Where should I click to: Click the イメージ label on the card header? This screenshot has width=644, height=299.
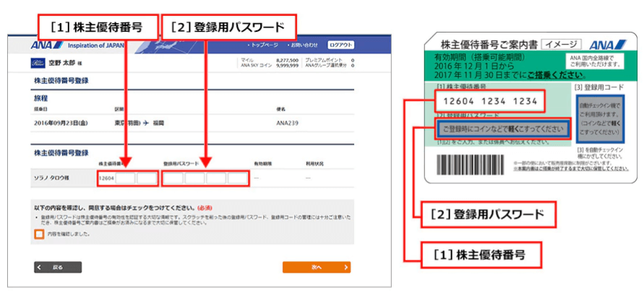click(562, 45)
